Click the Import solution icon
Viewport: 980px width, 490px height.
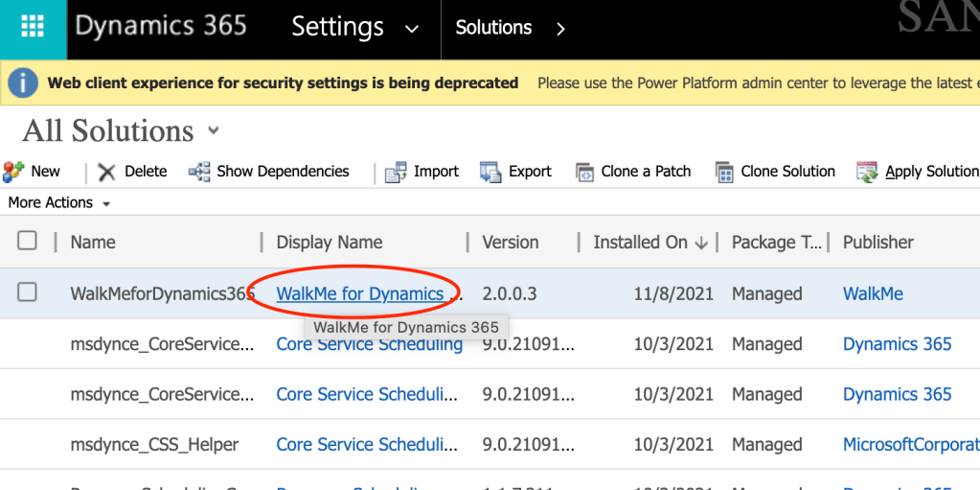396,172
